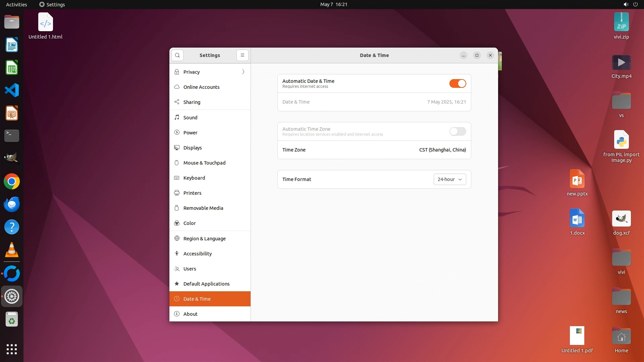The width and height of the screenshot is (644, 362).
Task: Click the search icon in Settings
Action: pos(177,55)
